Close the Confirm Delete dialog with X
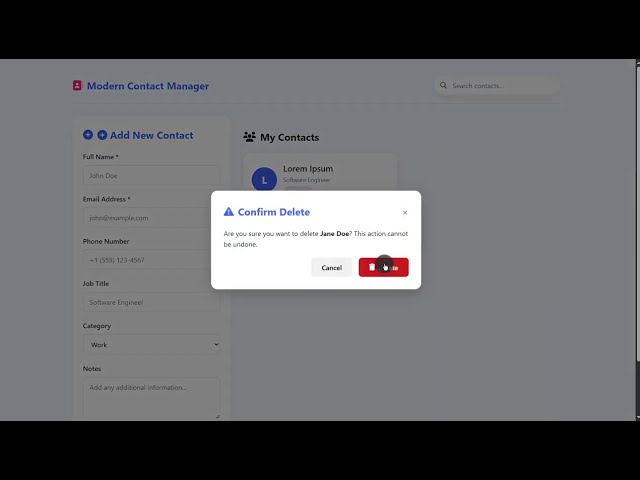The height and width of the screenshot is (480, 640). point(405,213)
